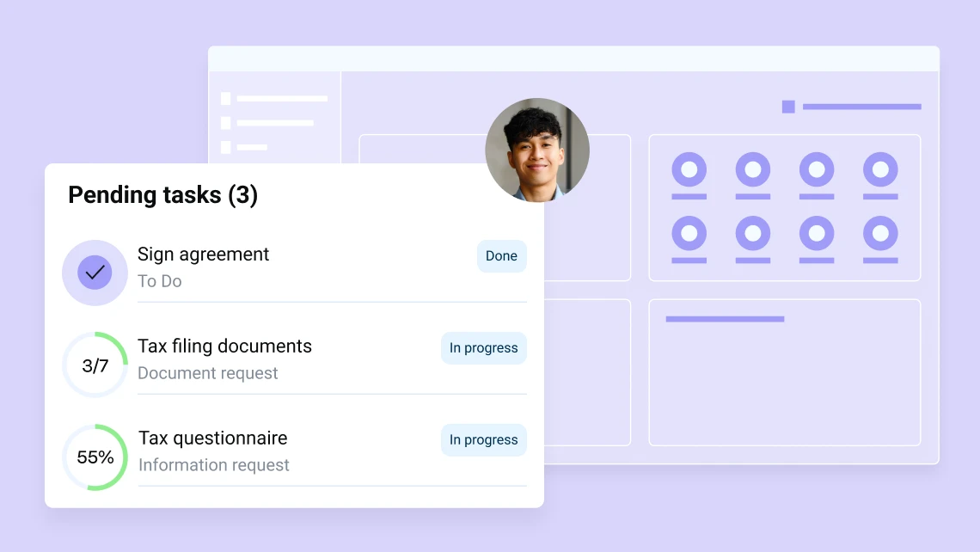The width and height of the screenshot is (980, 552).
Task: Click the small purple square near top right
Action: pyautogui.click(x=787, y=107)
